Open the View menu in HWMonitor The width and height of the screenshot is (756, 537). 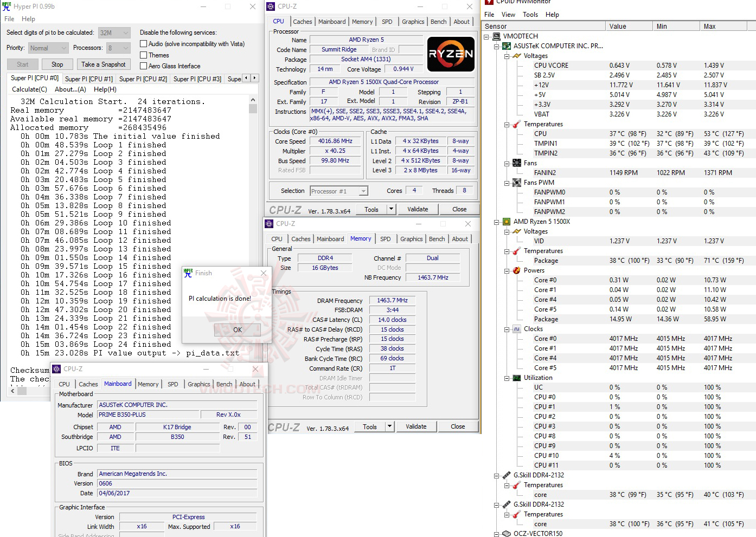click(508, 14)
